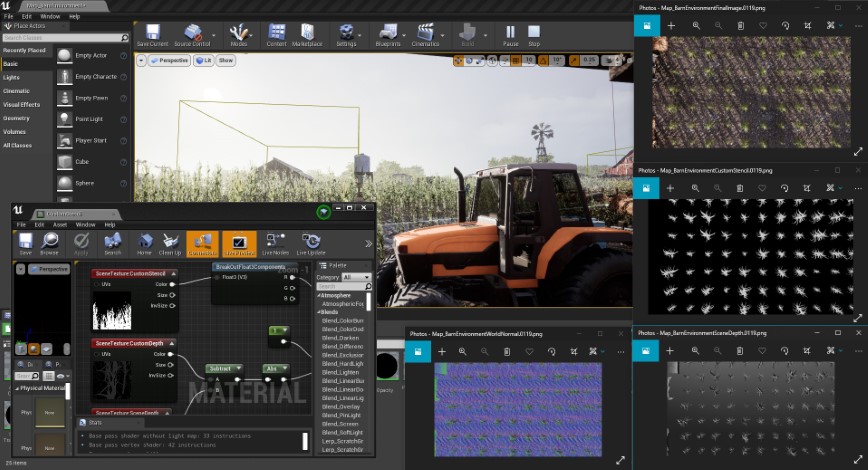Click the Home icon in material editor
The width and height of the screenshot is (868, 470).
pos(145,244)
